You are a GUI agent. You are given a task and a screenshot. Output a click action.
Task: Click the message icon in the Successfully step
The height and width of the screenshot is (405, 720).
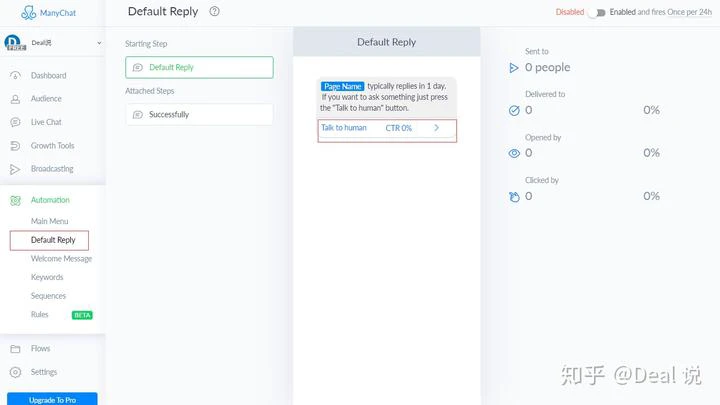pos(137,115)
